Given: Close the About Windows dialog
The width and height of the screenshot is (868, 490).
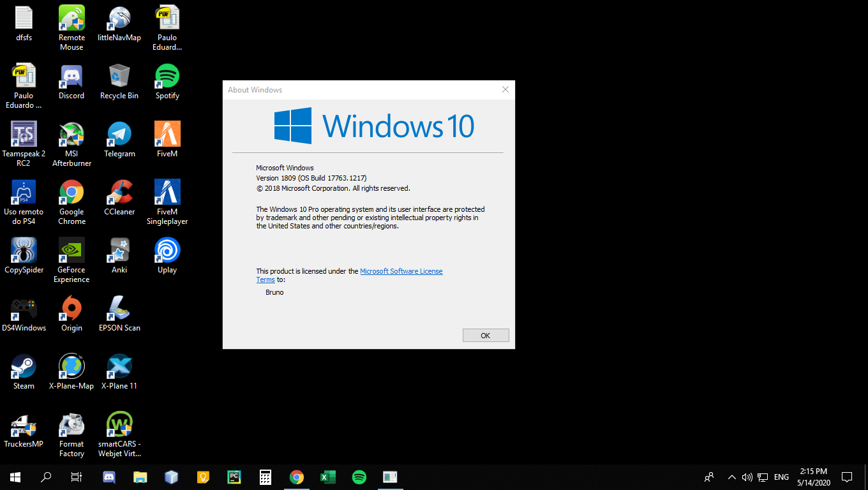Looking at the screenshot, I should click(x=505, y=90).
